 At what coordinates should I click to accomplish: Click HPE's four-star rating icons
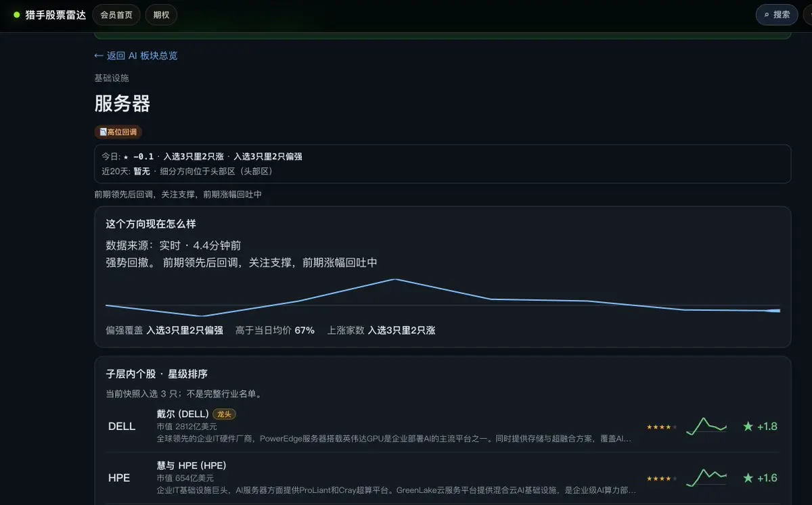coord(661,478)
